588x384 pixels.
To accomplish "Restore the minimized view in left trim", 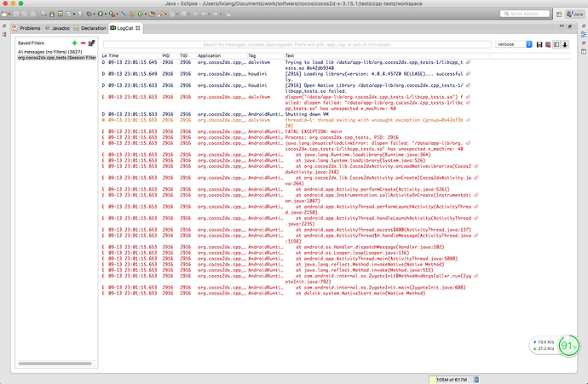I will pos(4,26).
